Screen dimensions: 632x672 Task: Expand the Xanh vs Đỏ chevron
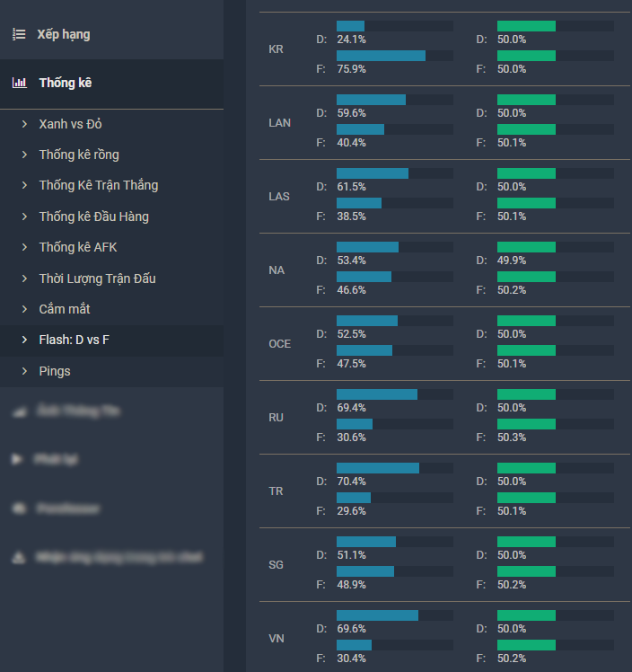point(25,124)
